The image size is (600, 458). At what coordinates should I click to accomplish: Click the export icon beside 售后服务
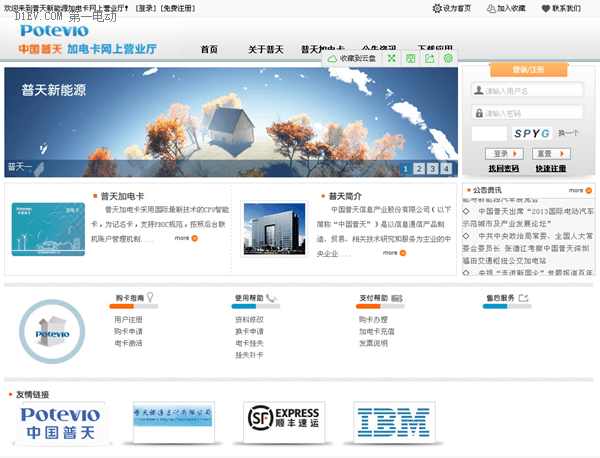523,298
